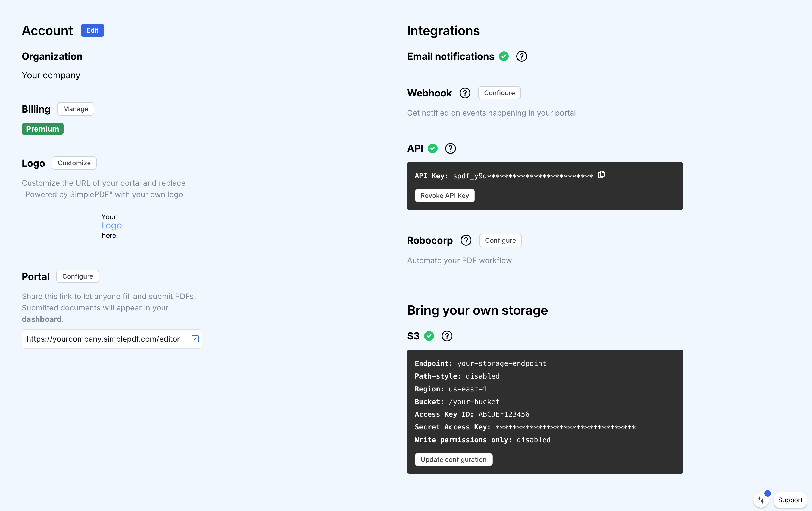The height and width of the screenshot is (511, 812).
Task: Click 'Access Key ID: ABCDEF123456' line
Action: pos(472,414)
